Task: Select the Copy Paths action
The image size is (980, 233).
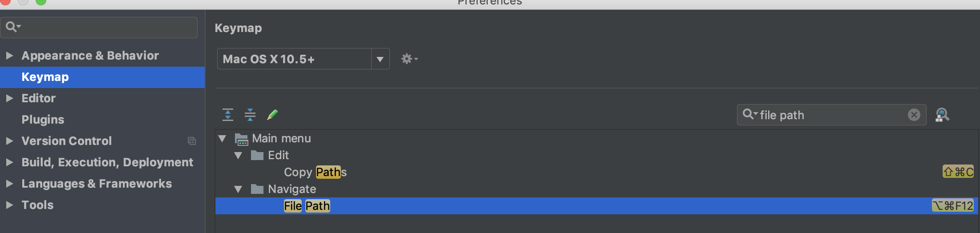Action: pos(315,172)
